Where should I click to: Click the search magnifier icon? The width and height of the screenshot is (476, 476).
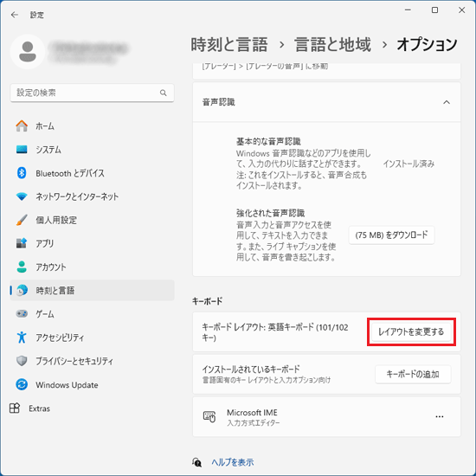(163, 93)
